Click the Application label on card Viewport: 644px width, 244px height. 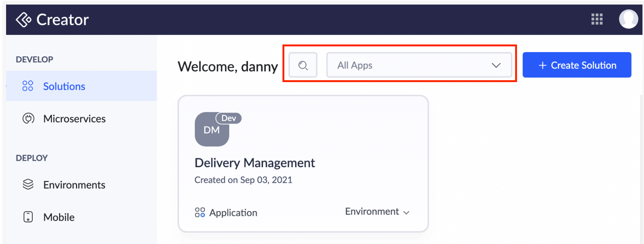coord(233,212)
